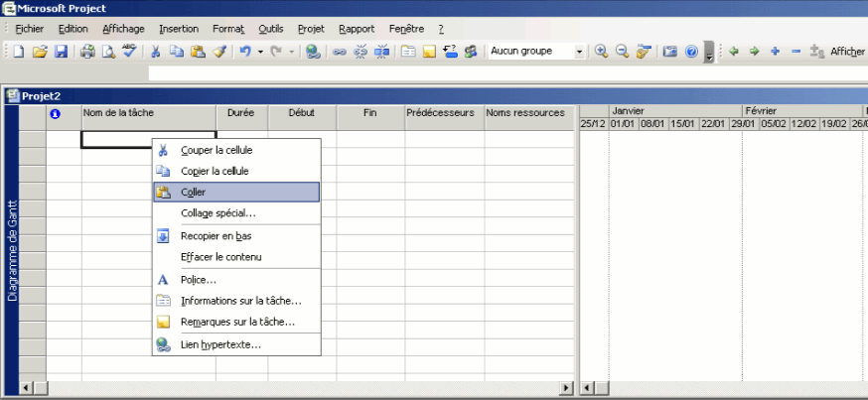Click the New project icon
The width and height of the screenshot is (868, 400).
[x=19, y=52]
